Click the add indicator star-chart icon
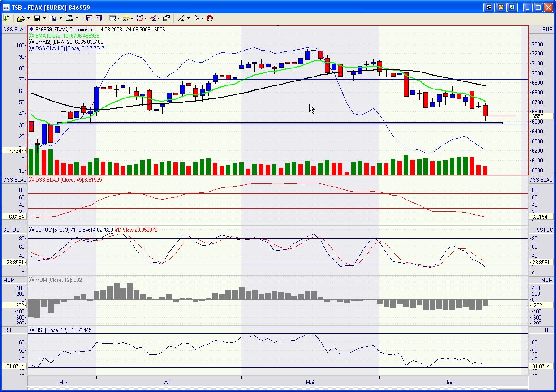This screenshot has height=392, width=556. (126, 18)
